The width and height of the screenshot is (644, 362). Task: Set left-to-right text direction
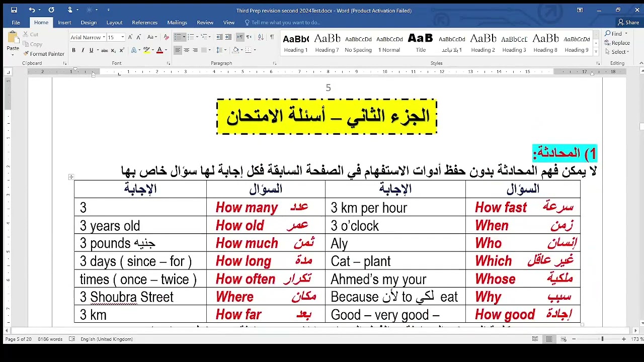pyautogui.click(x=240, y=37)
